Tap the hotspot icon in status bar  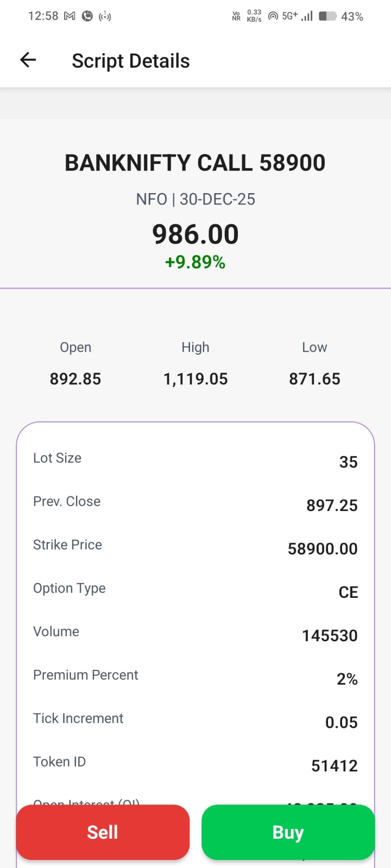(x=105, y=16)
